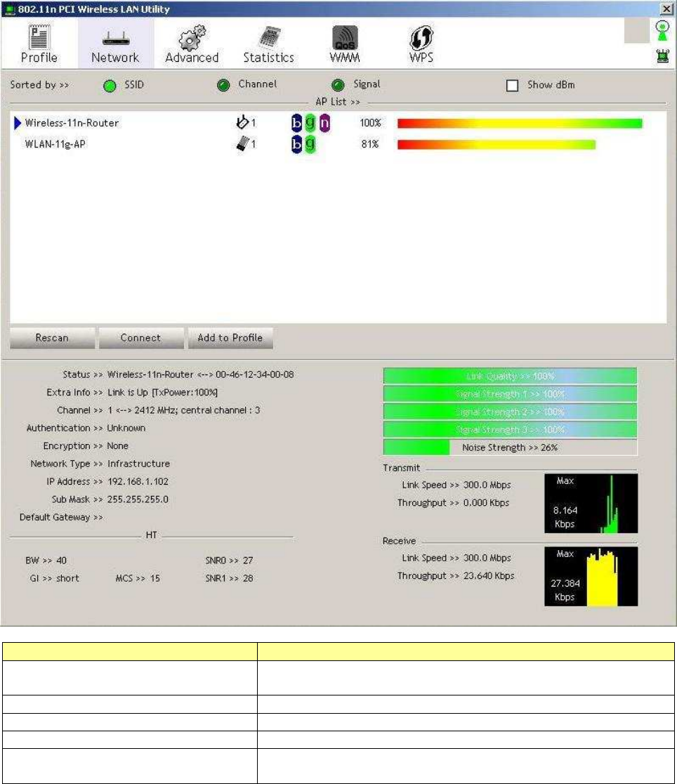Click the green adapter icon below radio icon
This screenshot has width=677, height=784.
[x=663, y=56]
